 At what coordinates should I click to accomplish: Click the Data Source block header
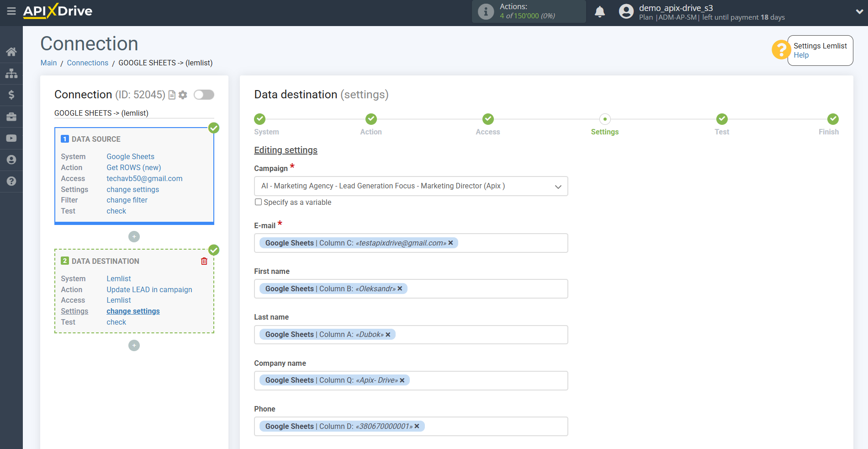(96, 139)
